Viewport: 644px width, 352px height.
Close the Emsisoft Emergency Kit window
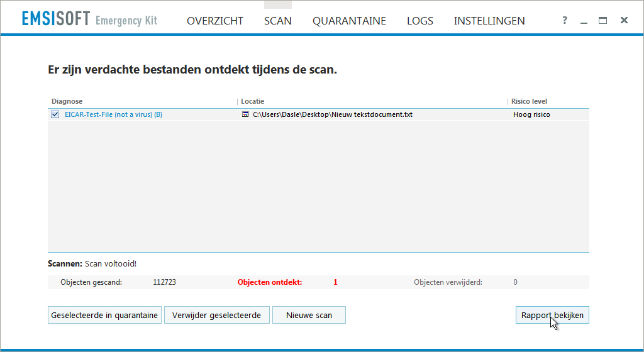(x=624, y=20)
